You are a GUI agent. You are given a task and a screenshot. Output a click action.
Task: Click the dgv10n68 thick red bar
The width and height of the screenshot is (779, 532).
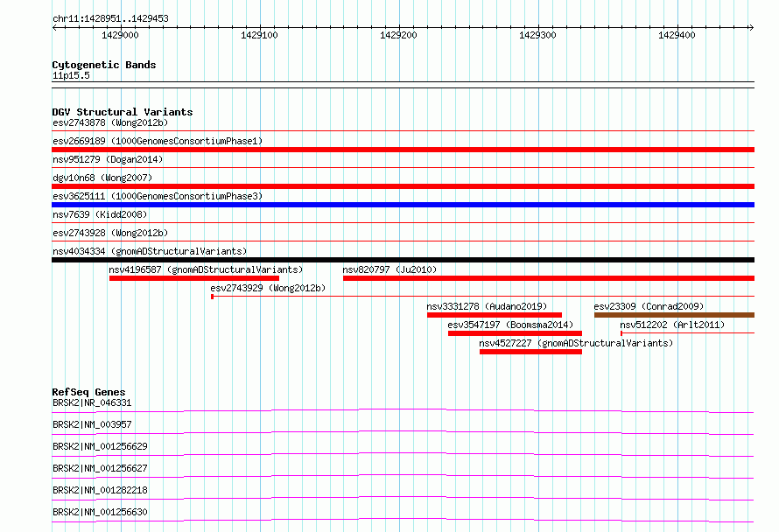(x=403, y=186)
